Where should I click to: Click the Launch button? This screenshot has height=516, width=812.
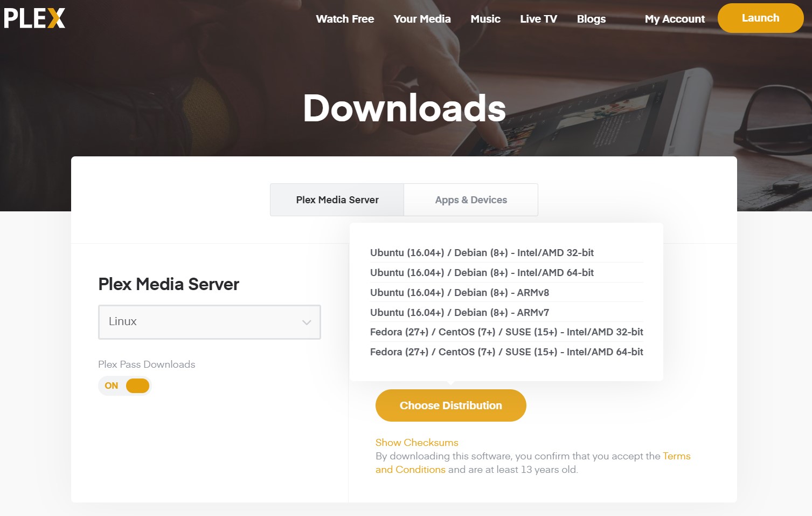[x=761, y=18]
